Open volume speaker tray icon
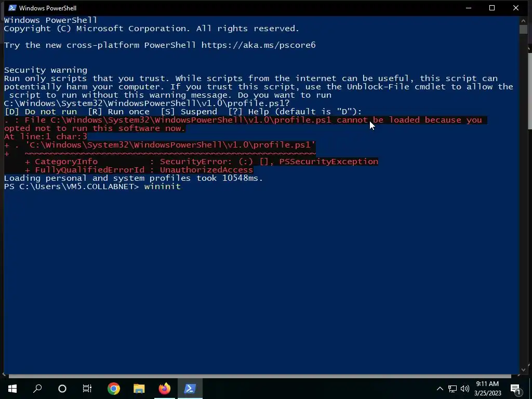The image size is (532, 399). point(465,389)
